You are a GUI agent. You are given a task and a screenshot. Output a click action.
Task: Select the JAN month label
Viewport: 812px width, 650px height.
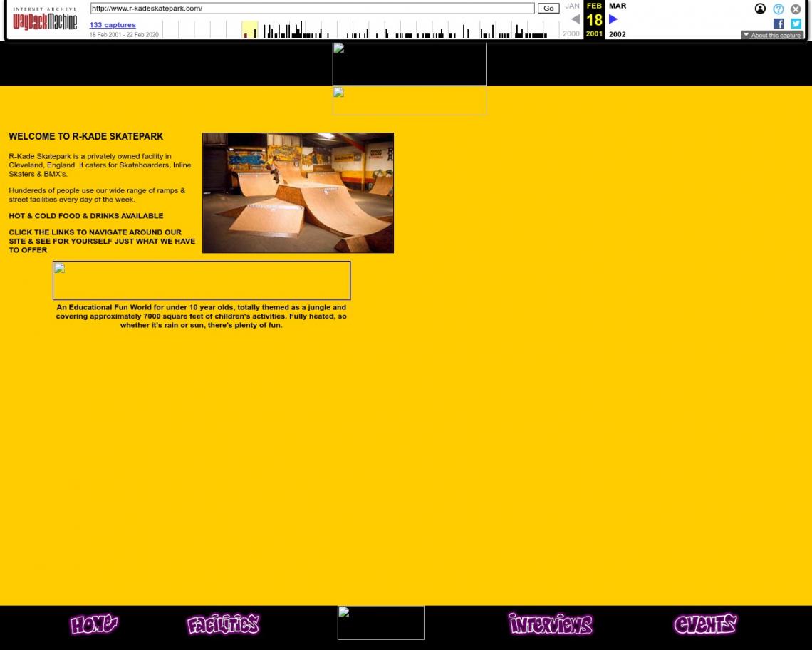[572, 6]
